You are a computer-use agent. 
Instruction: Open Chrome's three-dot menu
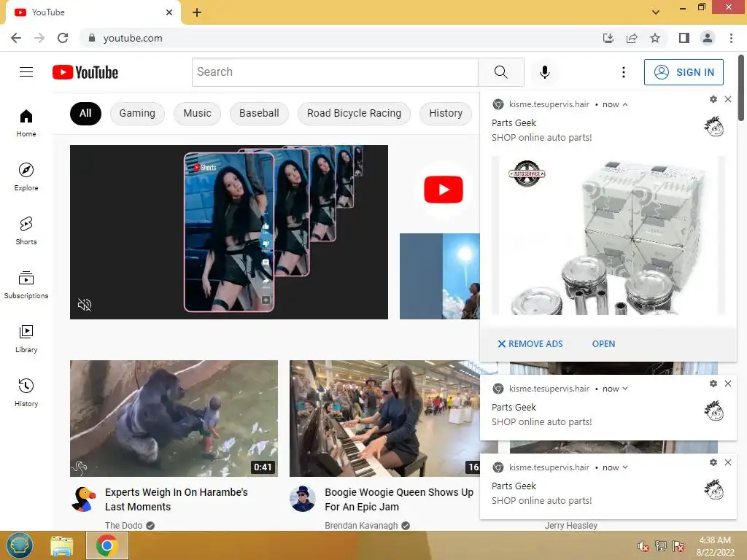point(731,38)
